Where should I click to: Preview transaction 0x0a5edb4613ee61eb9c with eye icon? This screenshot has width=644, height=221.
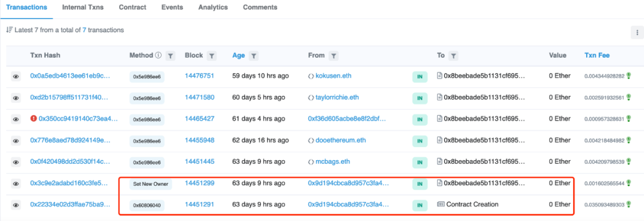[x=16, y=77]
